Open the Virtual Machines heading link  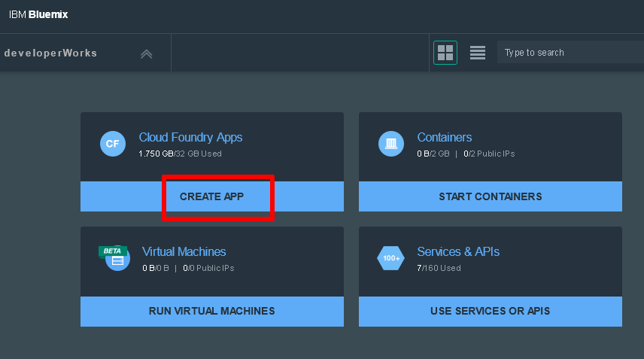point(184,251)
